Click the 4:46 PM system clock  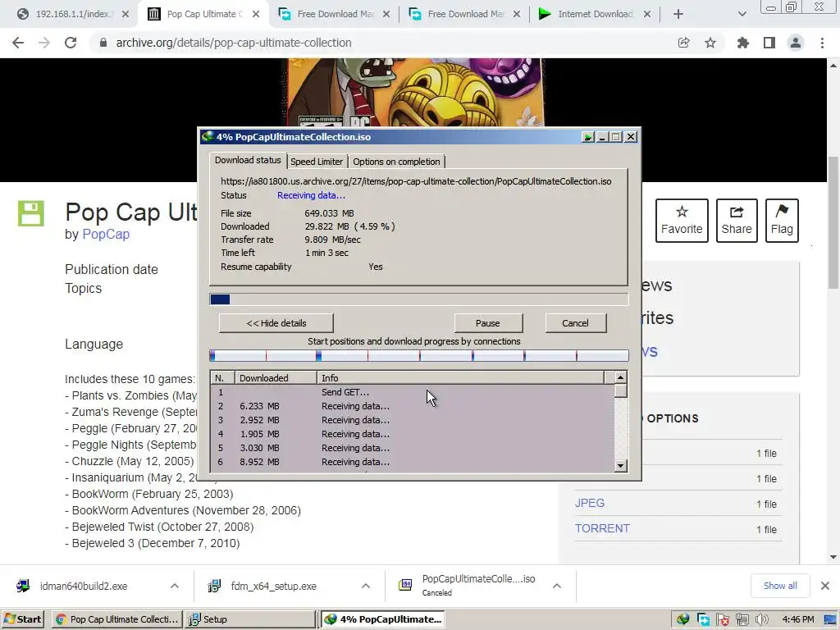pos(797,619)
